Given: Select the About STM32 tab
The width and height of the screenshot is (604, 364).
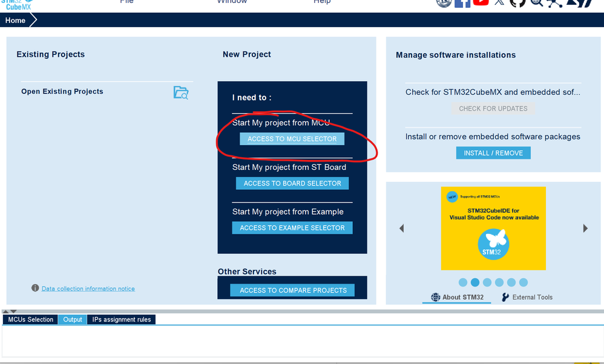Looking at the screenshot, I should point(457,297).
